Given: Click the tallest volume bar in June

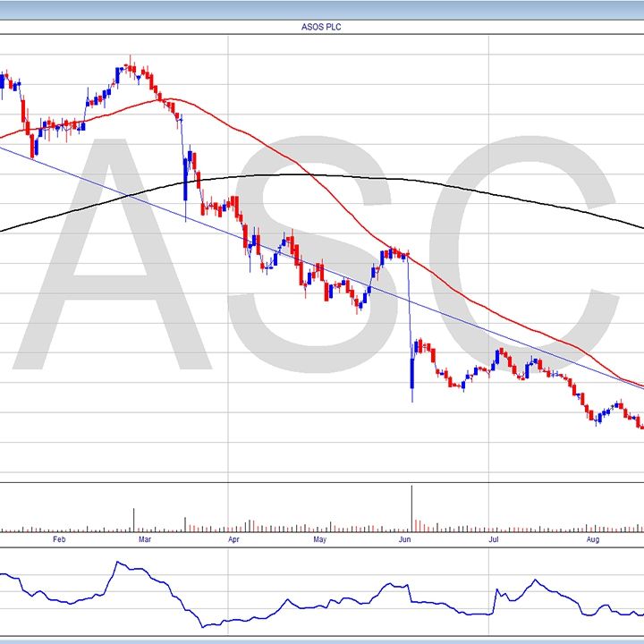Looking at the screenshot, I should [411, 508].
